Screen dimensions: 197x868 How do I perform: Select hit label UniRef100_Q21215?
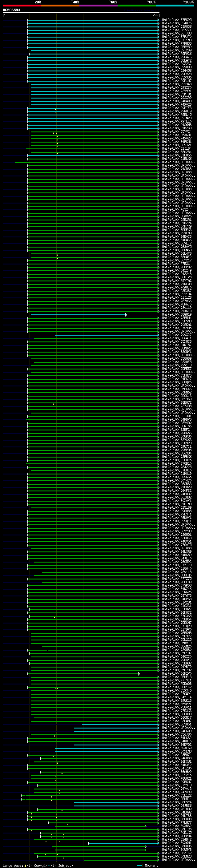point(177,775)
